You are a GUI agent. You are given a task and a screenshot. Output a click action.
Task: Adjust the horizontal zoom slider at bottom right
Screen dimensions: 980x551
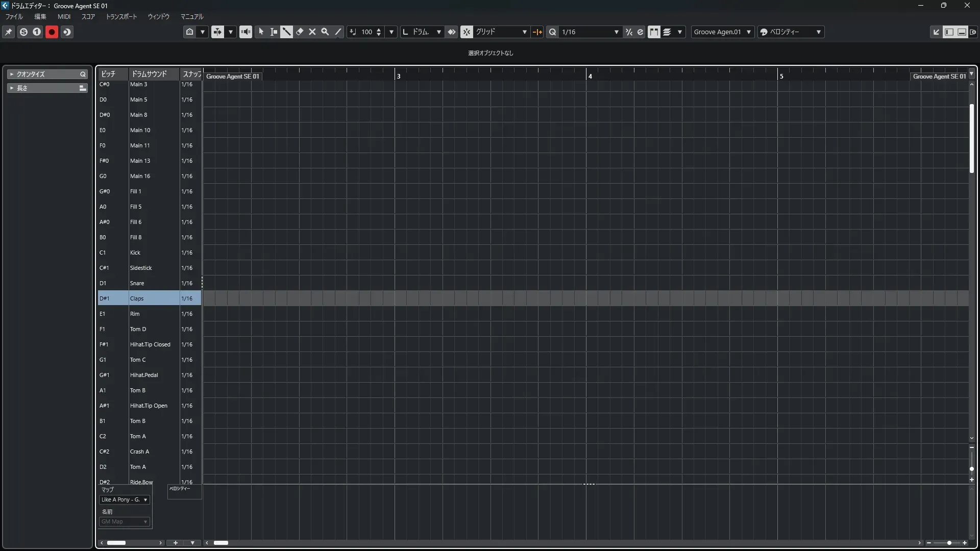[948, 543]
